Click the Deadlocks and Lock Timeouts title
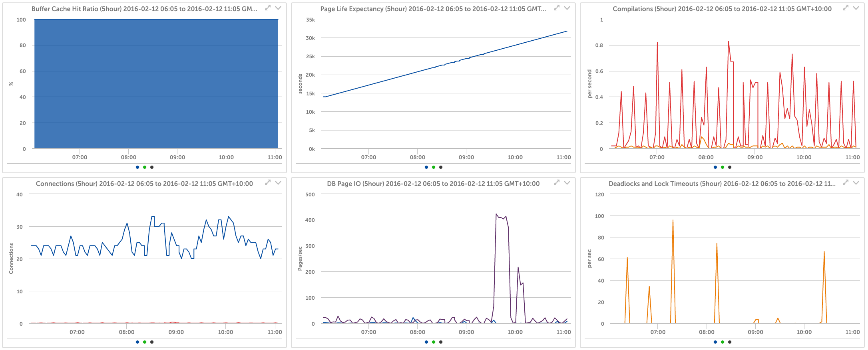 click(722, 184)
